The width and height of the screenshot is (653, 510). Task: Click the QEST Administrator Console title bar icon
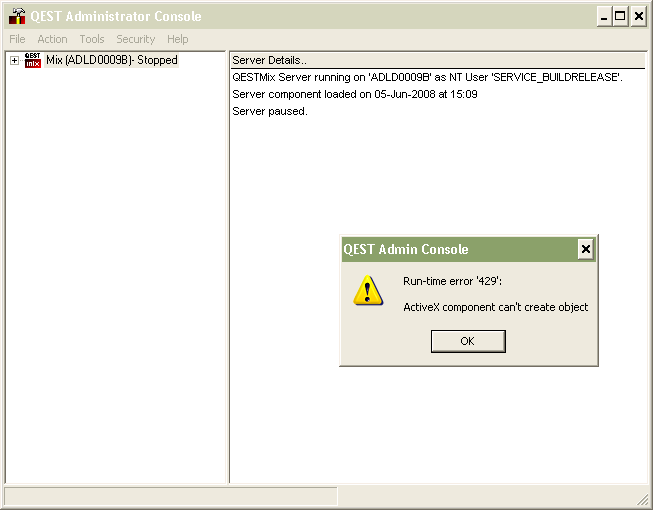click(17, 16)
